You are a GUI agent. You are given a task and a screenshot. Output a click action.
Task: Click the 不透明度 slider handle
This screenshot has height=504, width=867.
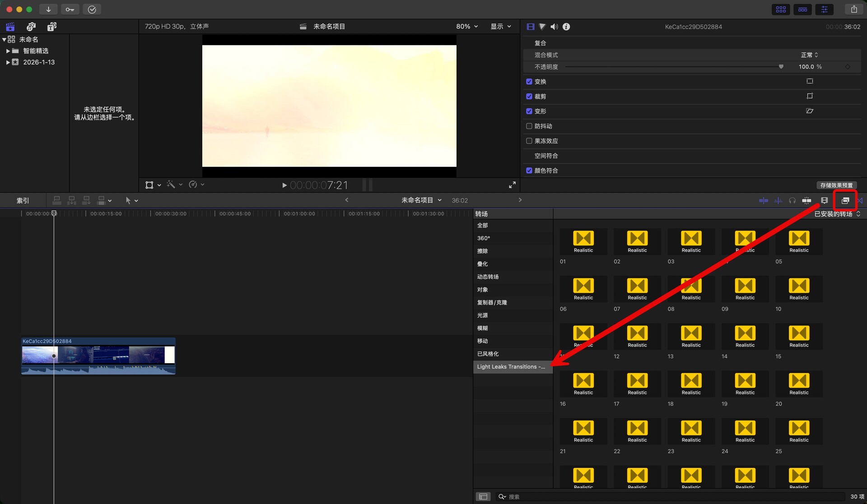pyautogui.click(x=781, y=67)
